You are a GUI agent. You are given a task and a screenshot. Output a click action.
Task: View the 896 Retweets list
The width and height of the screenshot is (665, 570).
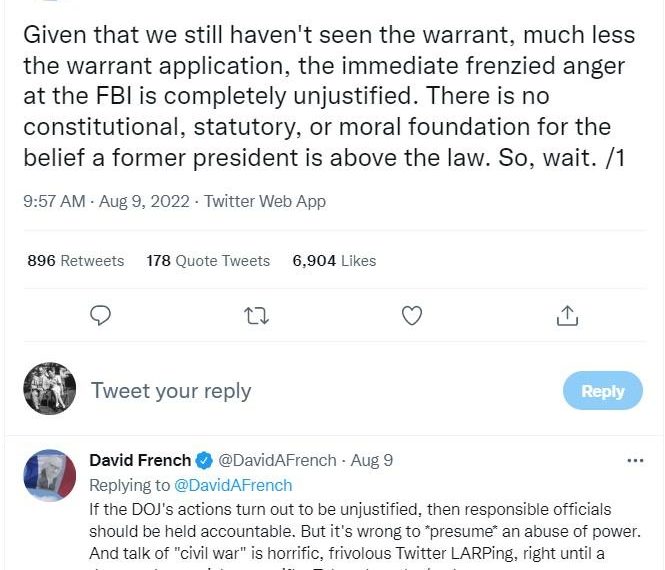coord(75,260)
